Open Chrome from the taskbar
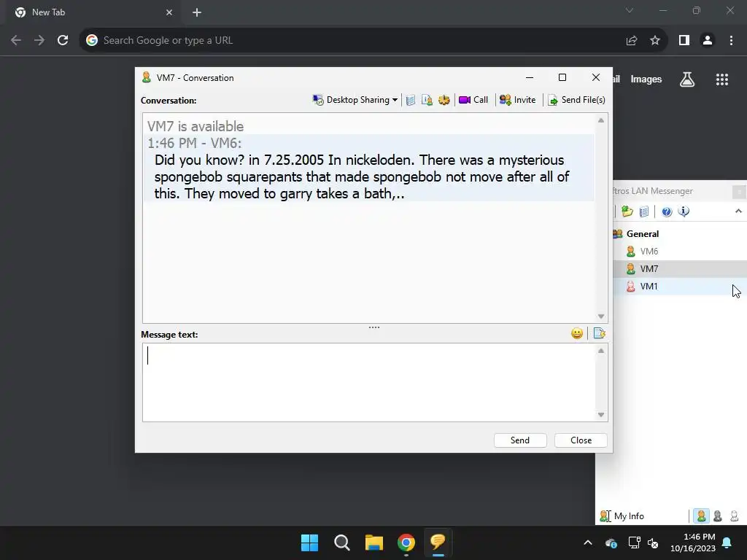 (x=406, y=542)
